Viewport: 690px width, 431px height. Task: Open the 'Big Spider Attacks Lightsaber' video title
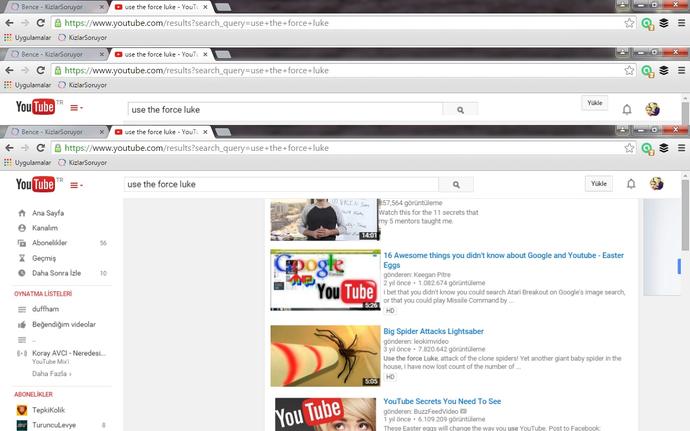433,331
